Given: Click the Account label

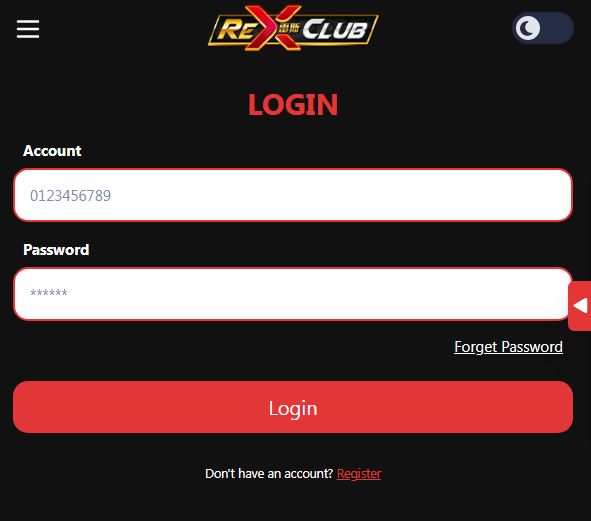Looking at the screenshot, I should click(x=52, y=151).
